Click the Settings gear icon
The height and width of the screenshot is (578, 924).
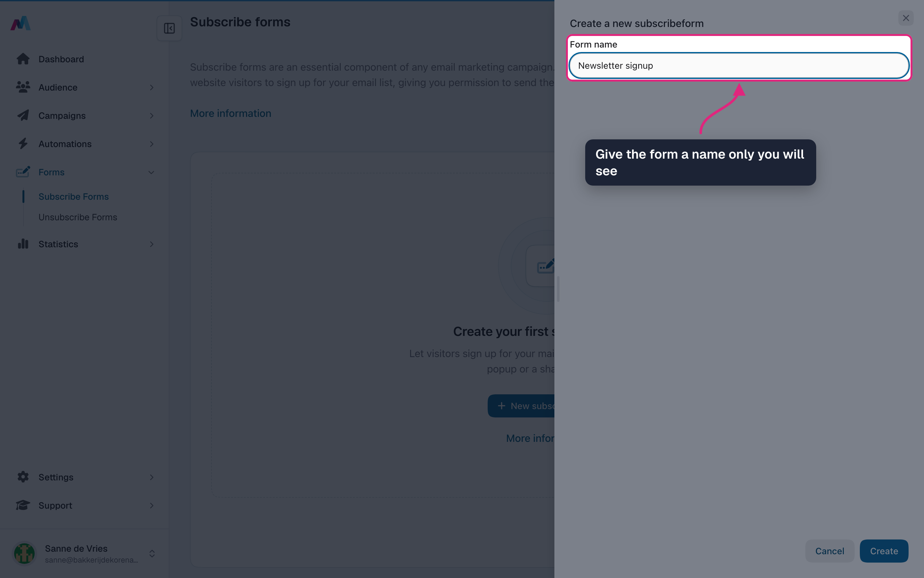(x=23, y=477)
